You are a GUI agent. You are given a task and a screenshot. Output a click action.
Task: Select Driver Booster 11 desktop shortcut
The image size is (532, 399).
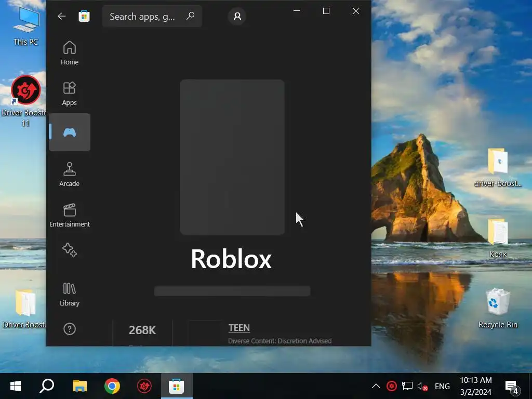(25, 101)
